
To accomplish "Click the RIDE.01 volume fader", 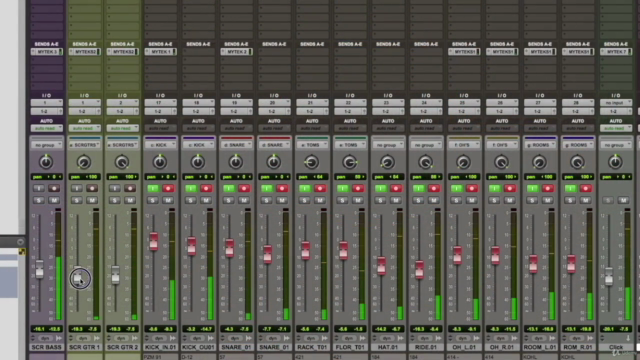I will (420, 269).
